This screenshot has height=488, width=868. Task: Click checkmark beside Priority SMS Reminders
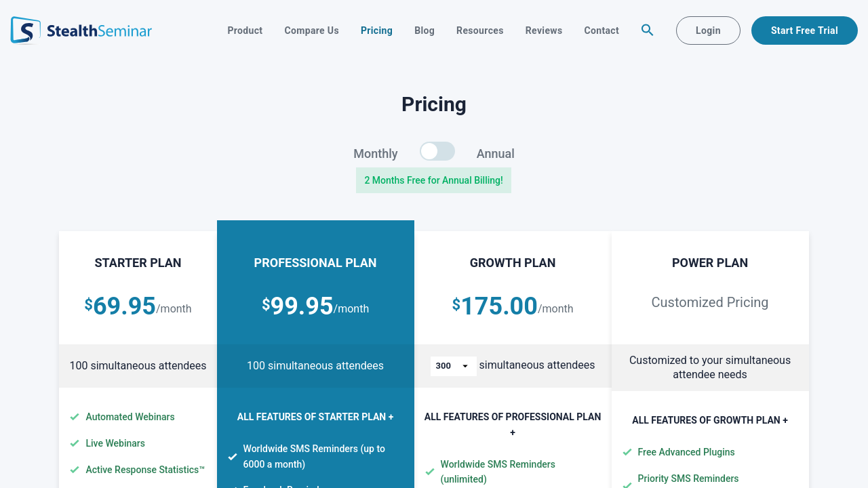pos(627,483)
